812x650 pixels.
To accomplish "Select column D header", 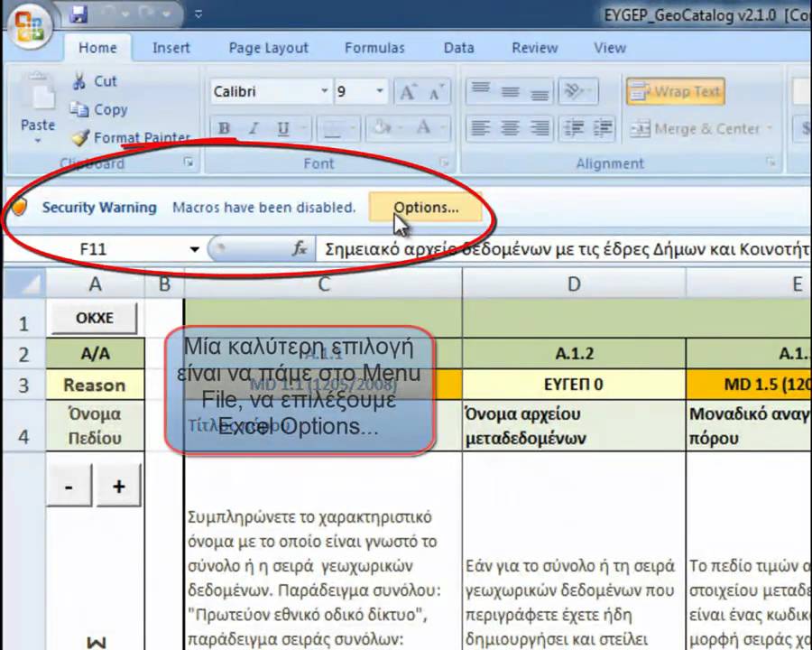I will point(574,283).
